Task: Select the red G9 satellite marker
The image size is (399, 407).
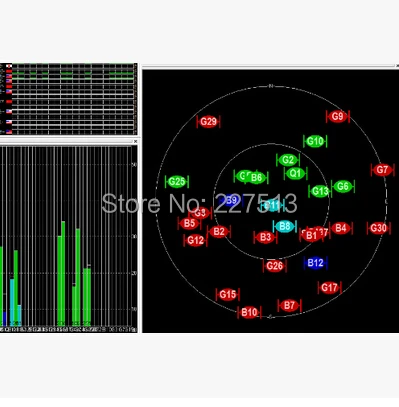Action: tap(338, 116)
